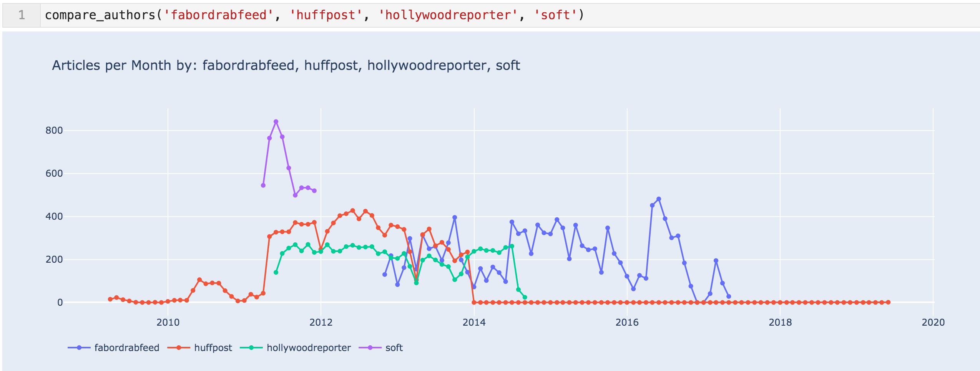Click the 2014 x-axis tick label

pyautogui.click(x=474, y=322)
